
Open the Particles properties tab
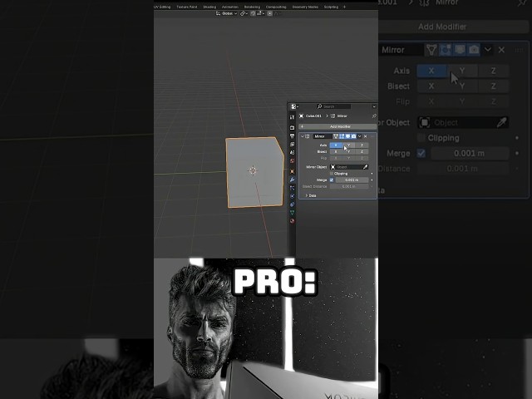tap(292, 188)
